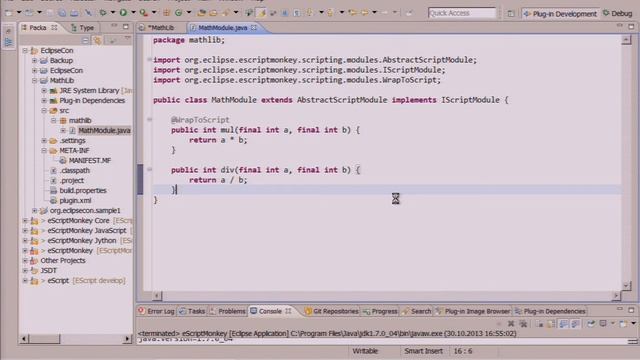Click the Run Last Tool icon

point(143,13)
